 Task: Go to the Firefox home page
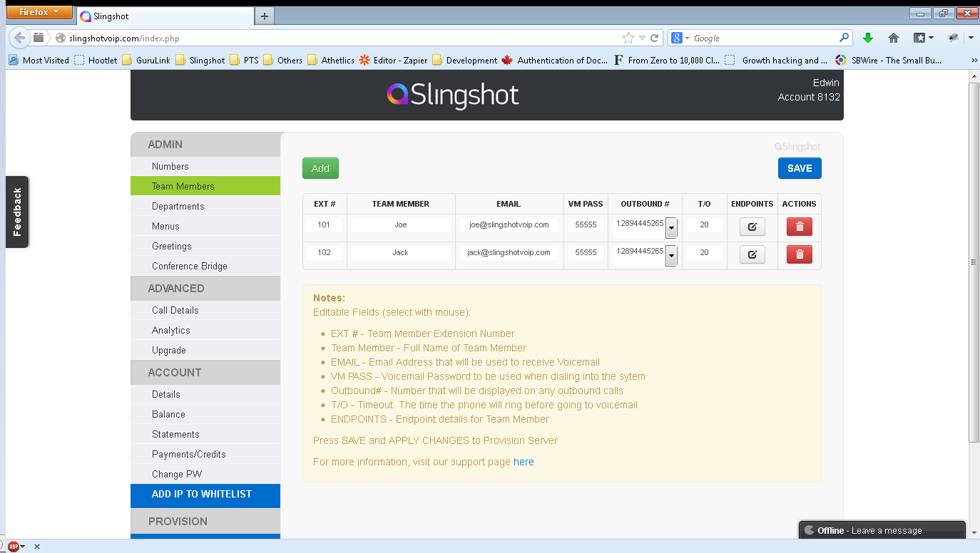click(894, 38)
